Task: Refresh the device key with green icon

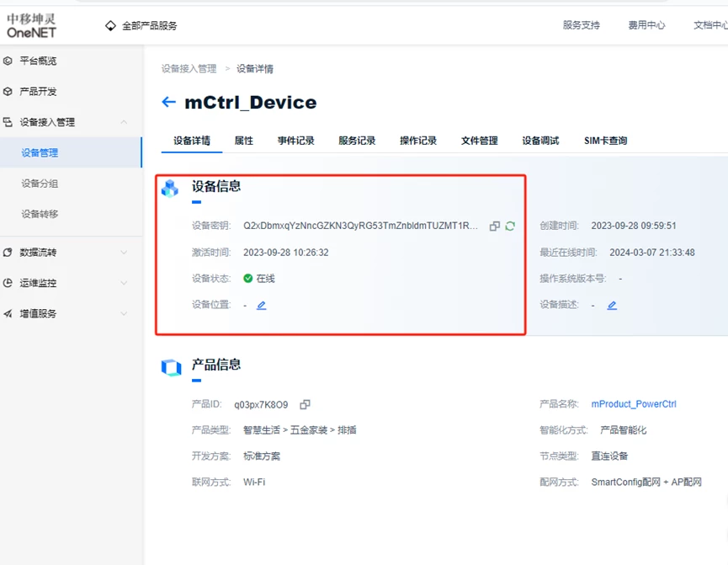Action: point(510,226)
